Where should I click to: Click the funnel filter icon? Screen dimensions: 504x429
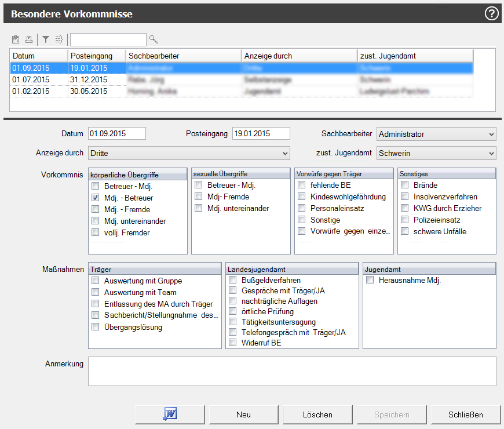46,39
